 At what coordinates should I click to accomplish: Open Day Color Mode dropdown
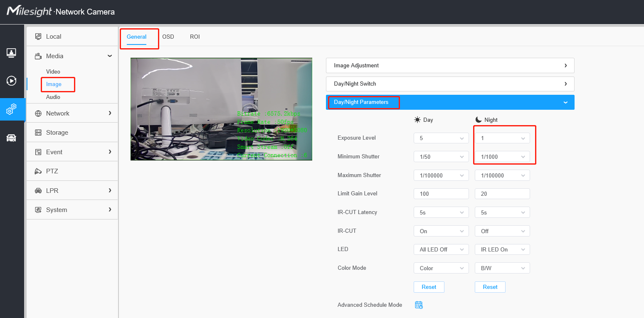pos(441,268)
